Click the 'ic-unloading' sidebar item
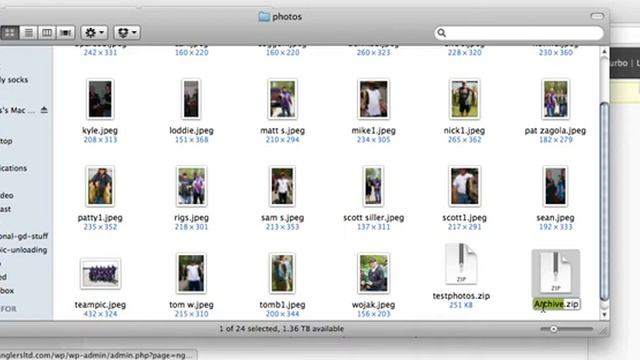The height and width of the screenshot is (360, 640). click(24, 250)
